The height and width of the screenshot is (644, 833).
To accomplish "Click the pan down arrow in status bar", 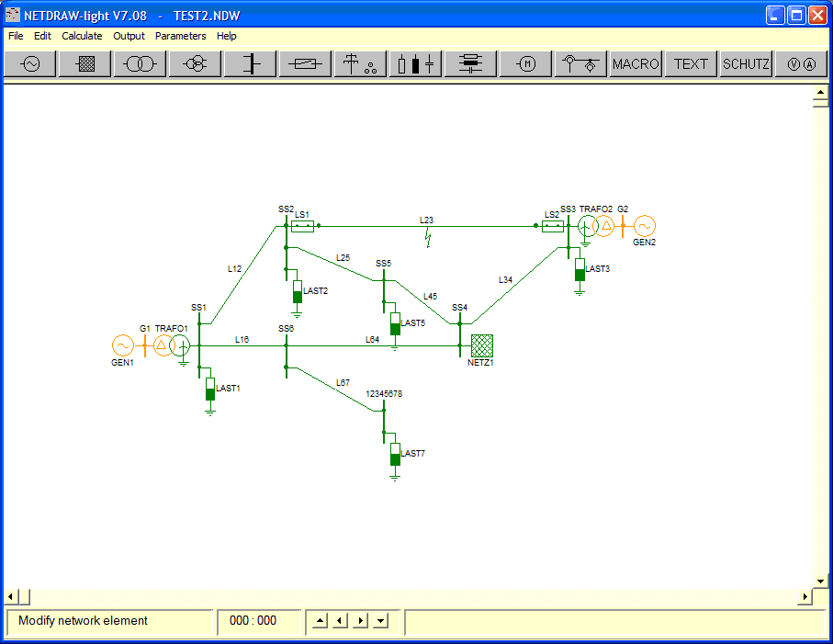I will point(381,621).
